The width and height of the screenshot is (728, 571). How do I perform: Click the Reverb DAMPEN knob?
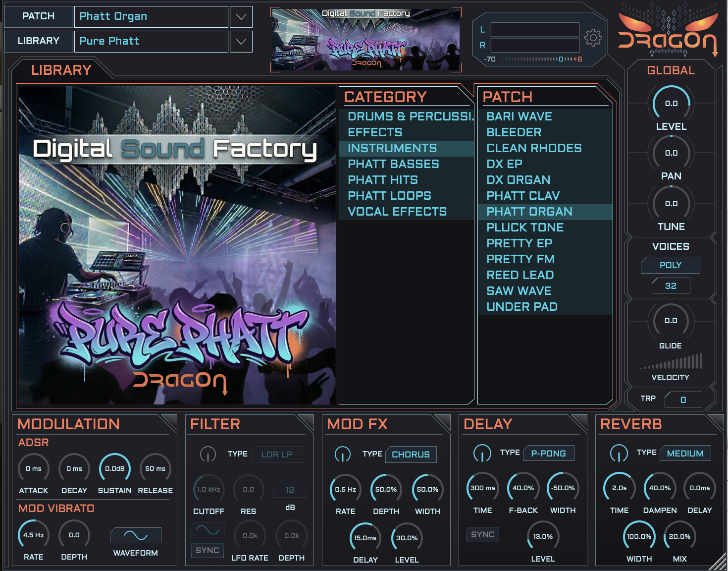click(x=660, y=488)
